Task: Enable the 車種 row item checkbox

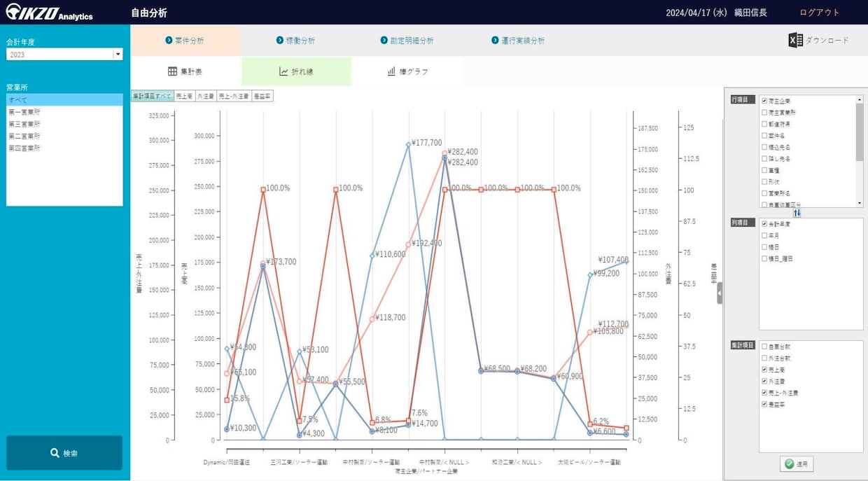Action: 764,170
